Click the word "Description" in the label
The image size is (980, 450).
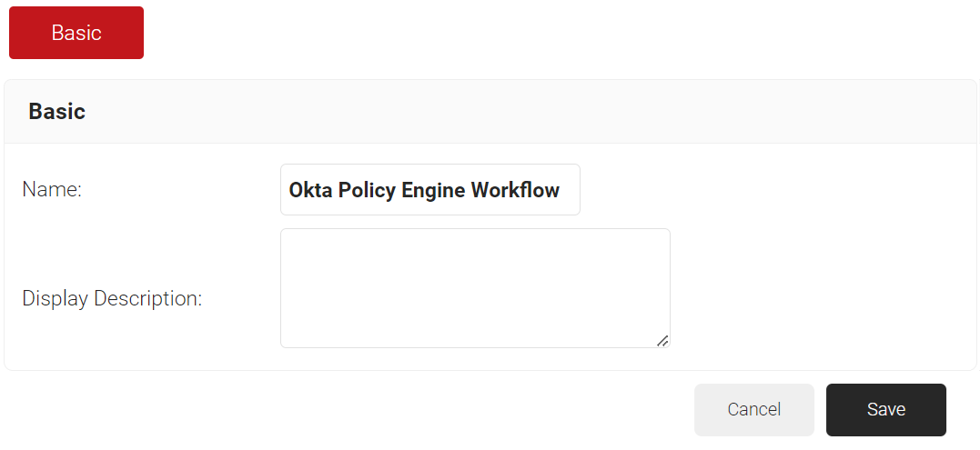click(147, 298)
